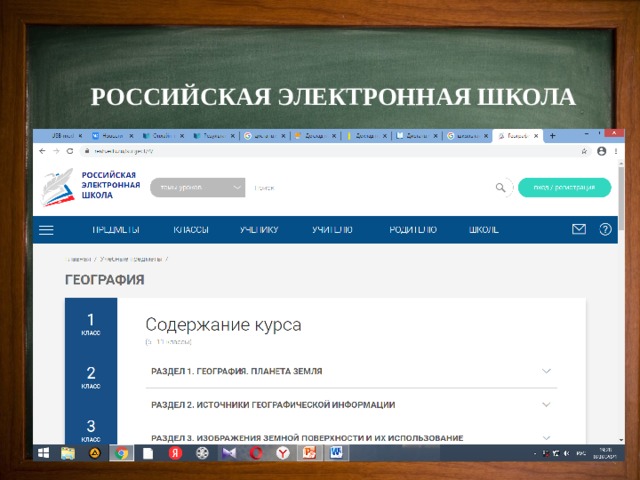This screenshot has width=640, height=480.
Task: Click the language indicator in the system tray
Action: click(x=581, y=453)
